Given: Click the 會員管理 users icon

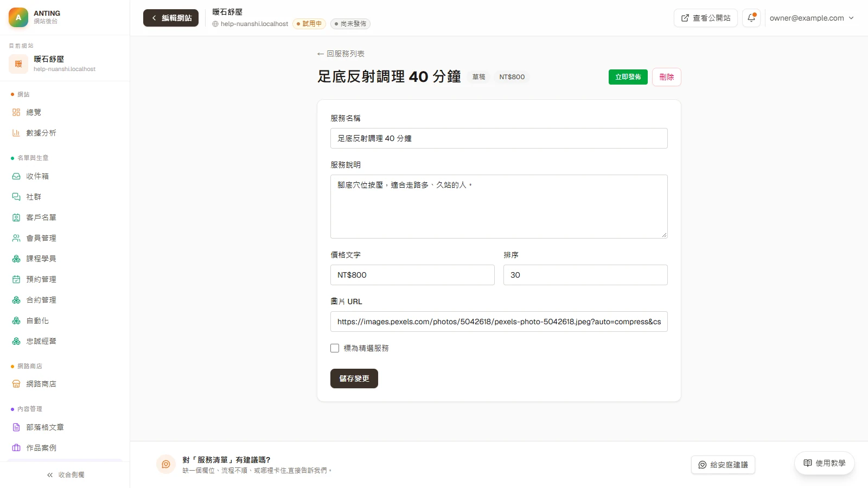Looking at the screenshot, I should coord(16,238).
